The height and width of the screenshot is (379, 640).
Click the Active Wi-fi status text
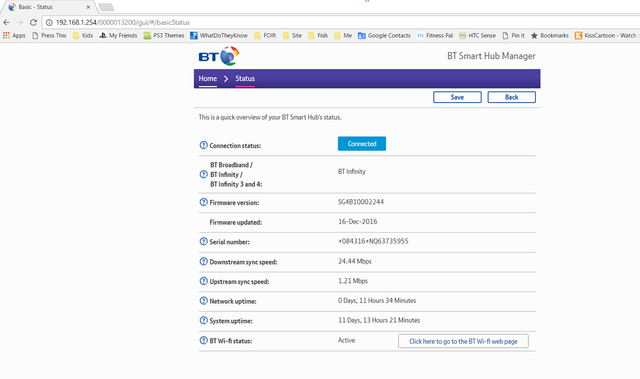click(346, 340)
